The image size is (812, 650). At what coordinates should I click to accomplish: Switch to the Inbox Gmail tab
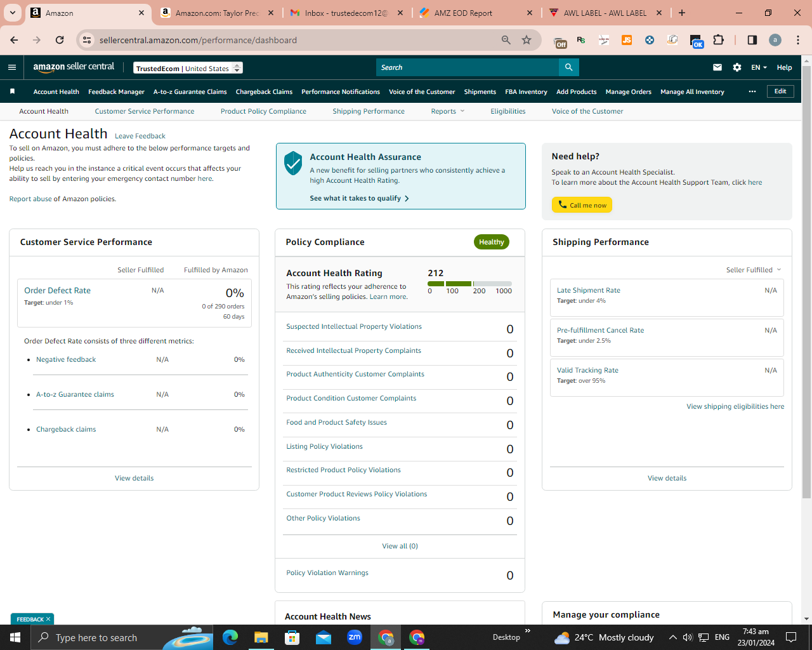pos(346,13)
